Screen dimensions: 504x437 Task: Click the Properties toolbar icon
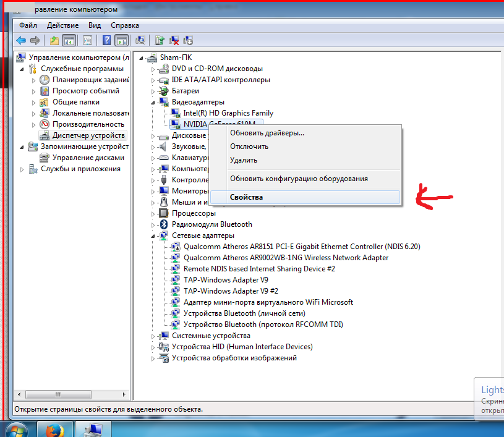point(87,40)
